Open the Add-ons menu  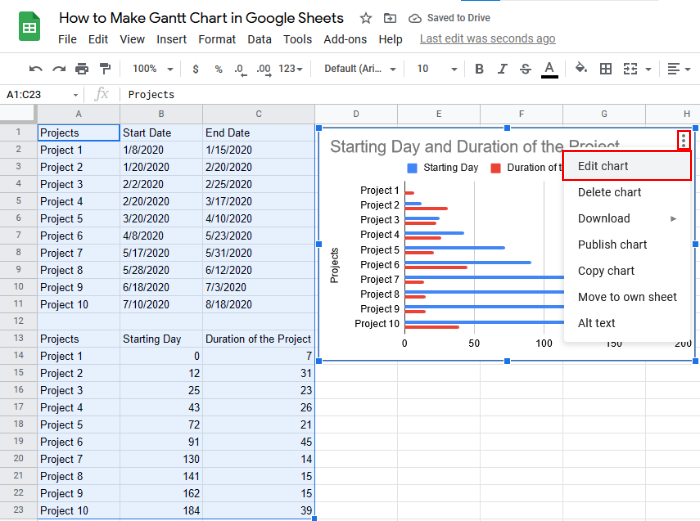click(345, 39)
